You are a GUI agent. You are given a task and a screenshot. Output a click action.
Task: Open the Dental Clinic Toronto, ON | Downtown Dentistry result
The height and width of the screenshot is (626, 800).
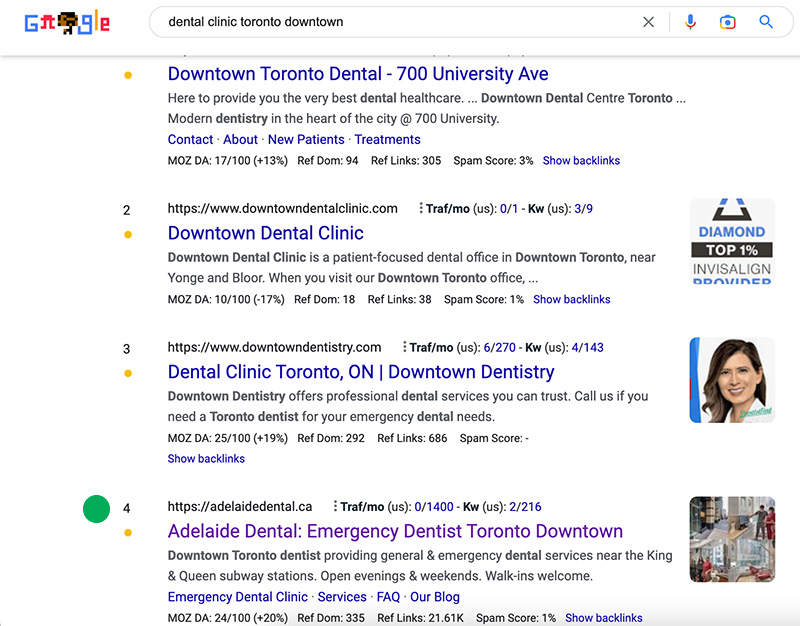(361, 372)
